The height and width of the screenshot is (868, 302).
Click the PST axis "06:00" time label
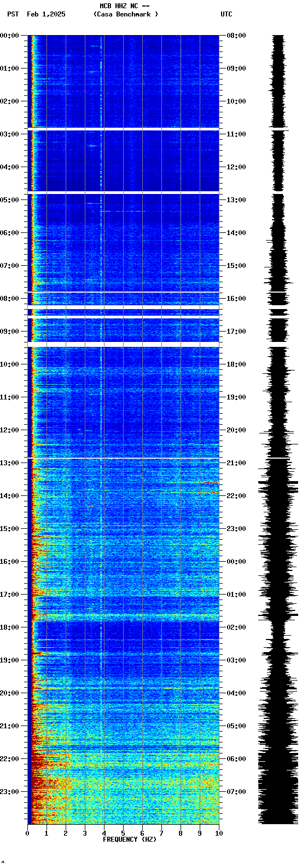pos(9,233)
